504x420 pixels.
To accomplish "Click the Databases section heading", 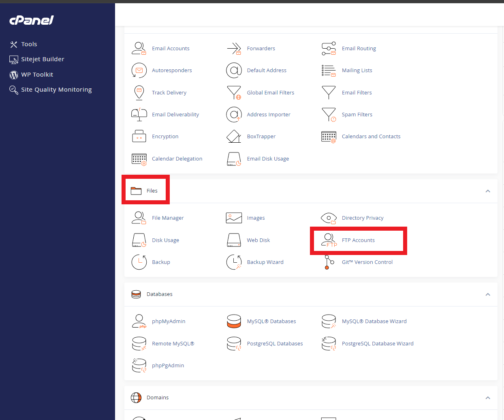I will (159, 294).
